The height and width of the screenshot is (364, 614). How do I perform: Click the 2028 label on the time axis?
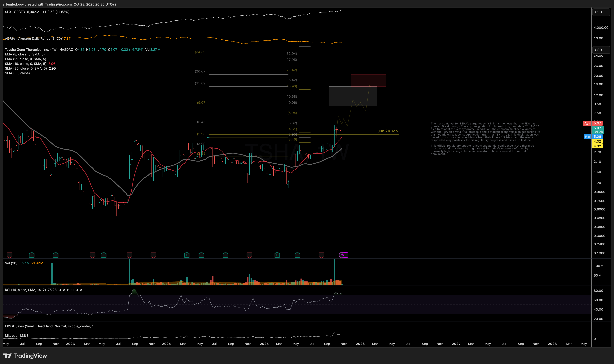pyautogui.click(x=552, y=344)
